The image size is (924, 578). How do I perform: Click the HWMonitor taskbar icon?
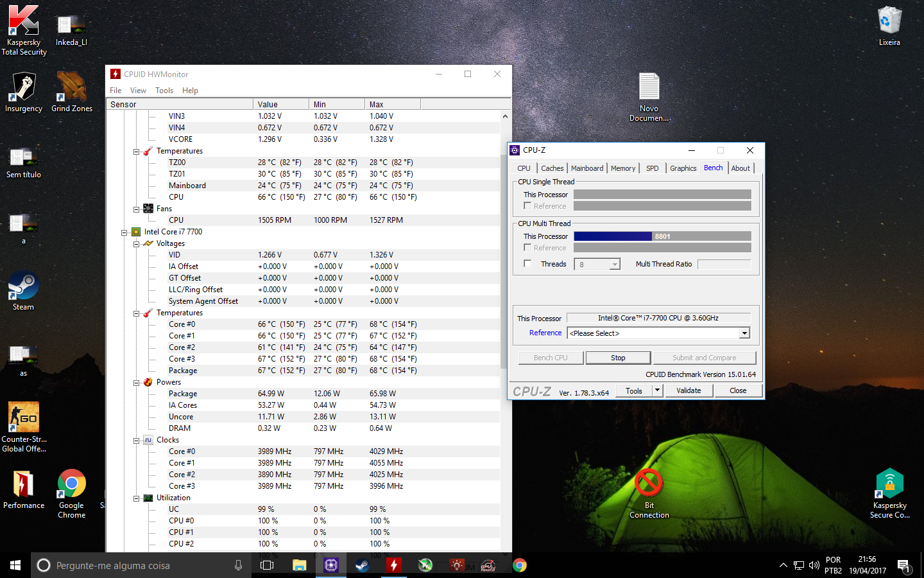[x=394, y=565]
